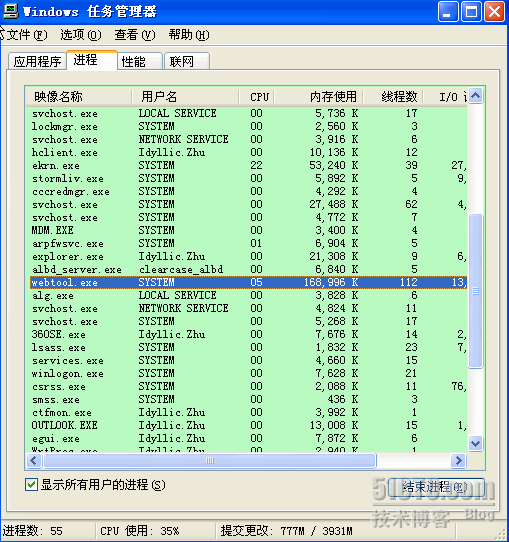509x542 pixels.
Task: Open the 选项(O) menu
Action: [x=81, y=35]
